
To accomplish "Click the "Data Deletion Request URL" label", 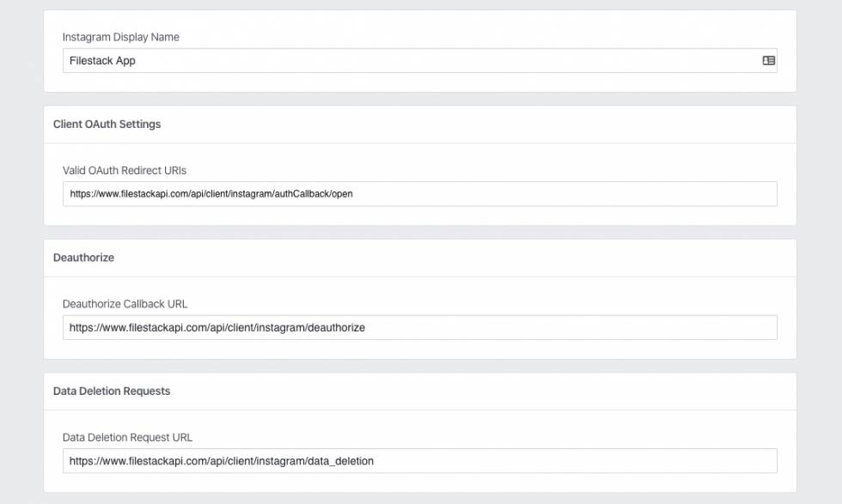I will [x=127, y=437].
